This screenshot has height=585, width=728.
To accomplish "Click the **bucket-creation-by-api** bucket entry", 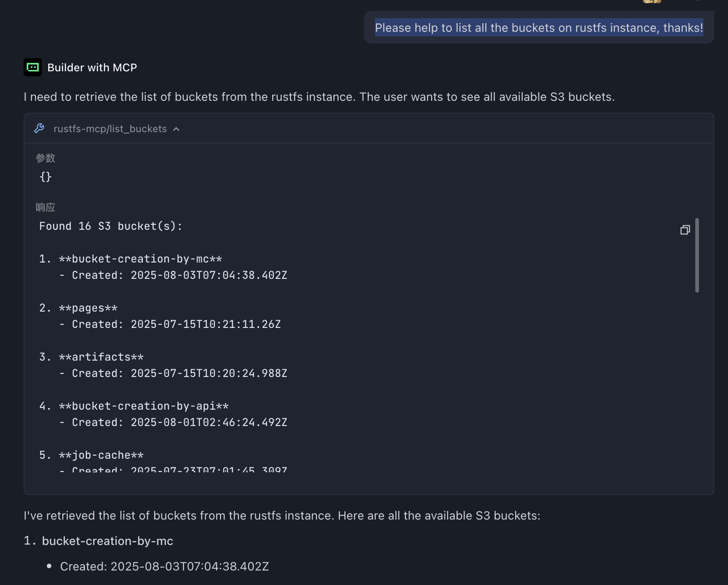I will [144, 406].
